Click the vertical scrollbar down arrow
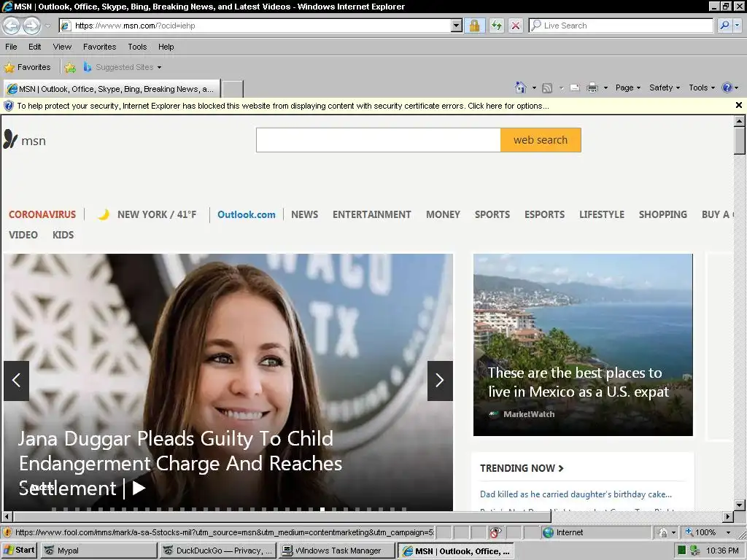Viewport: 747px width, 560px height. coord(739,505)
